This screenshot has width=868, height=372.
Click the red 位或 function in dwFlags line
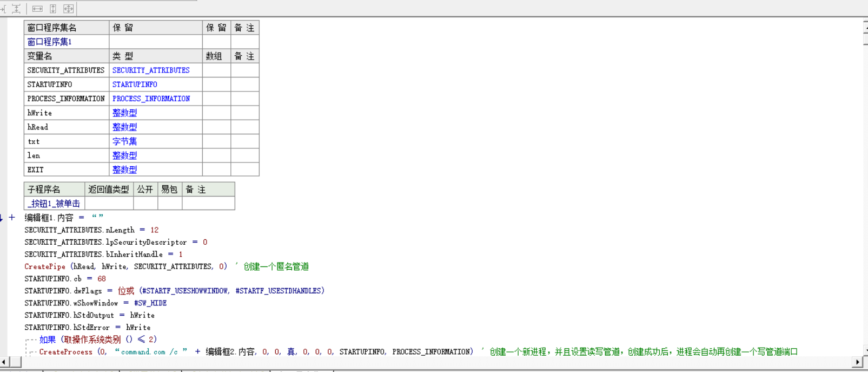[126, 291]
